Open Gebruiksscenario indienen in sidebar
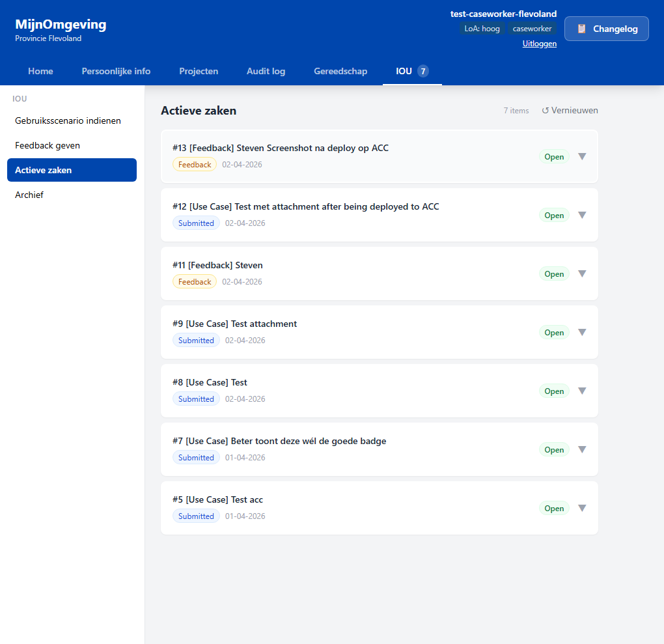Image resolution: width=664 pixels, height=644 pixels. (68, 120)
